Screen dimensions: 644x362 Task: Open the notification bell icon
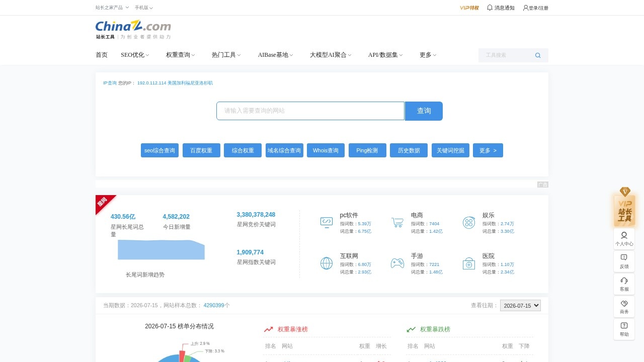coord(490,8)
